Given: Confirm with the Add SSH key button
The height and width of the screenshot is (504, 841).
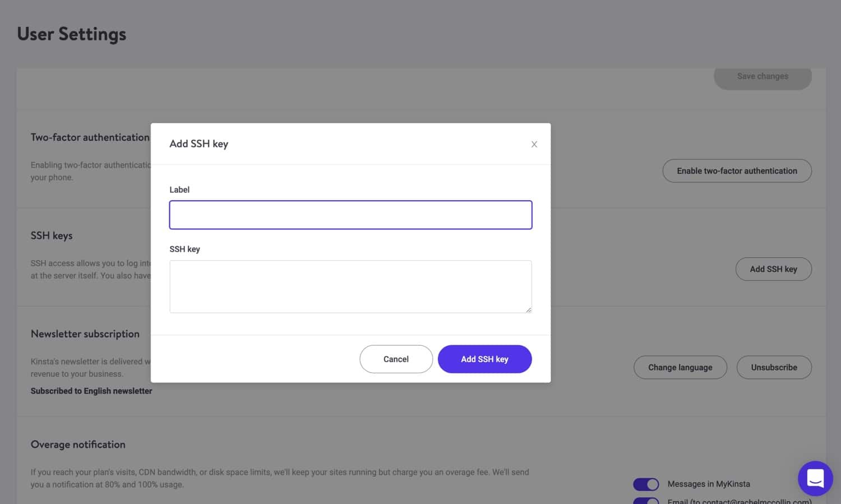Looking at the screenshot, I should coord(484,359).
